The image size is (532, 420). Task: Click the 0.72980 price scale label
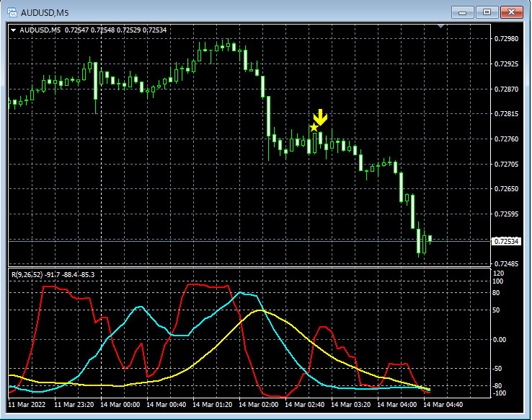click(x=506, y=39)
